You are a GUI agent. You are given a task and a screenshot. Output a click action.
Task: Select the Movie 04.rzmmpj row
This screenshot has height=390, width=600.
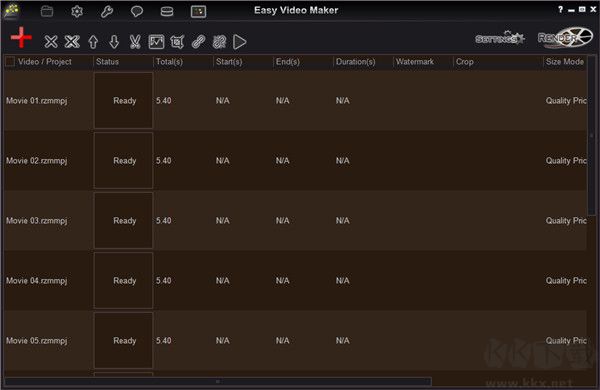point(296,281)
